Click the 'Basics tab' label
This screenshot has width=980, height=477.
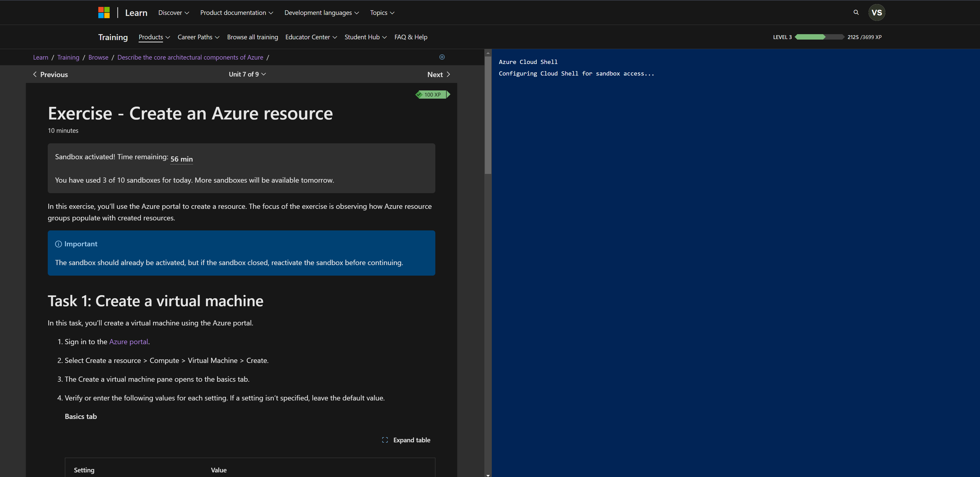pos(81,416)
